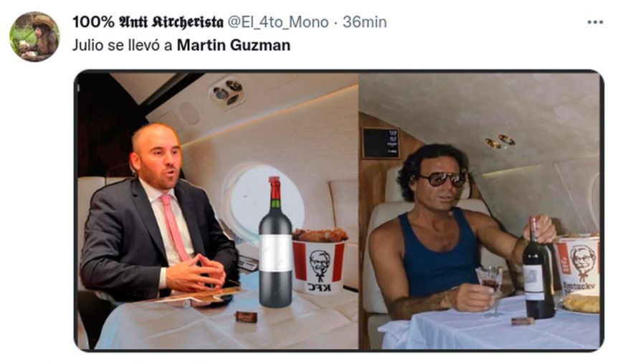Click the wine glass in the right photo

coord(490,290)
